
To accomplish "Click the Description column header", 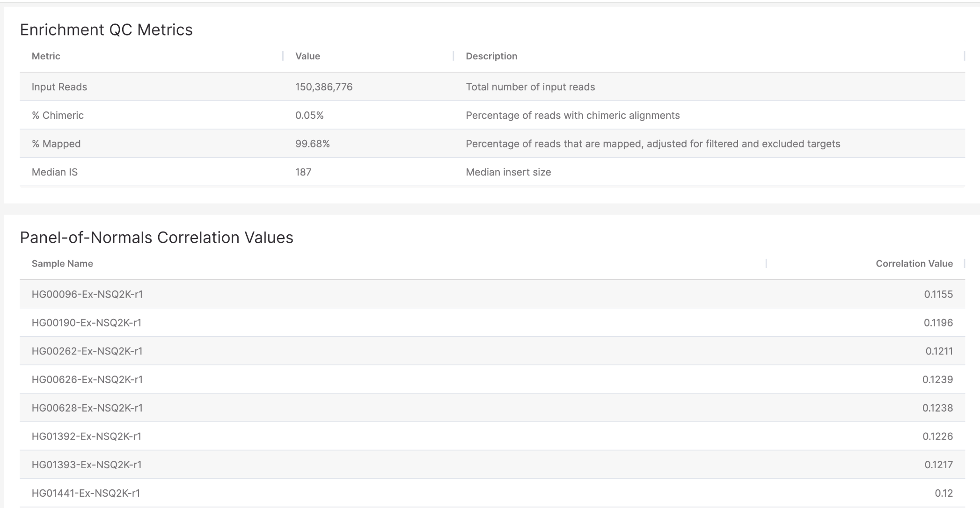I will coord(491,56).
